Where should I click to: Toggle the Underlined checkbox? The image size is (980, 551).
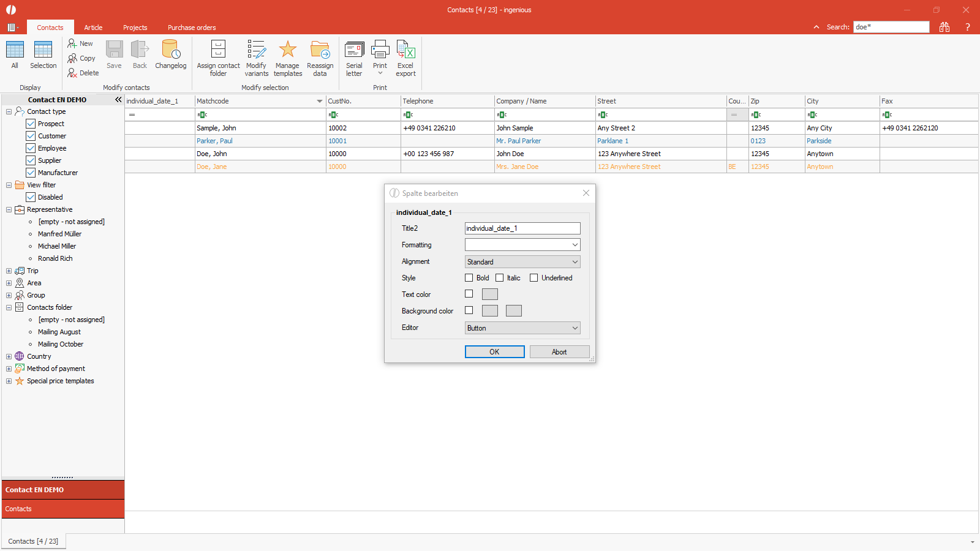534,278
